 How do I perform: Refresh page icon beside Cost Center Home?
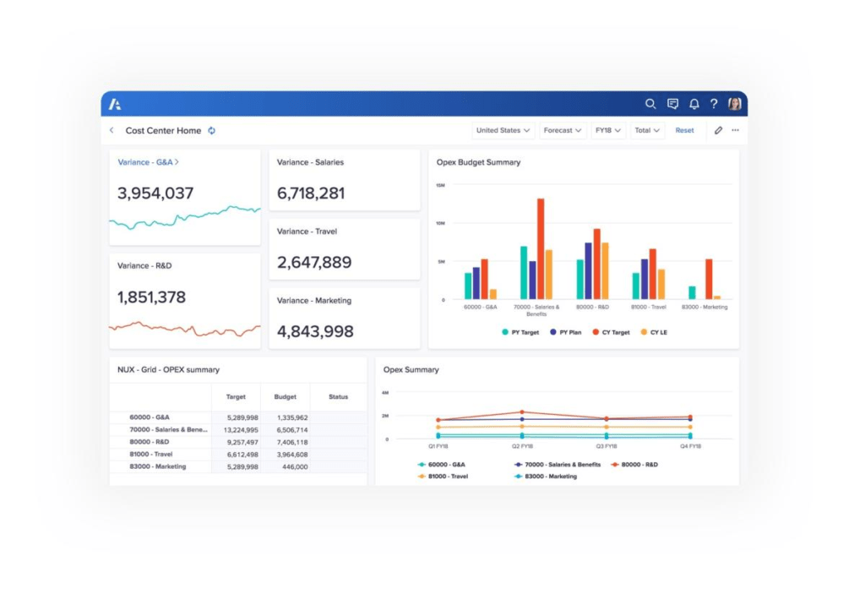click(211, 131)
